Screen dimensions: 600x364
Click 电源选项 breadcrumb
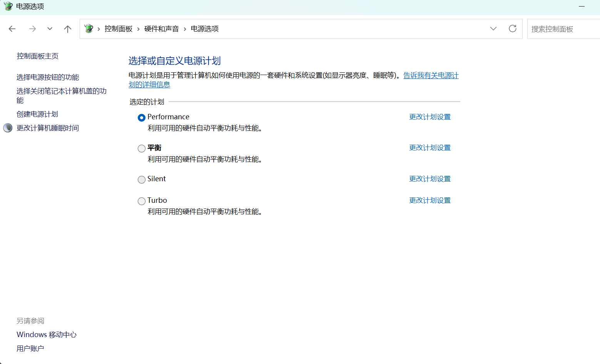pos(205,29)
